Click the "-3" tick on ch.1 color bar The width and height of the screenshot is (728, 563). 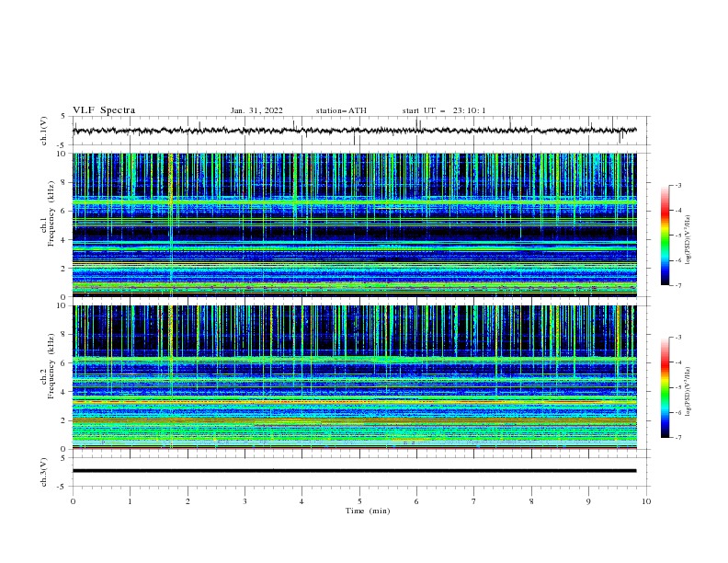678,186
